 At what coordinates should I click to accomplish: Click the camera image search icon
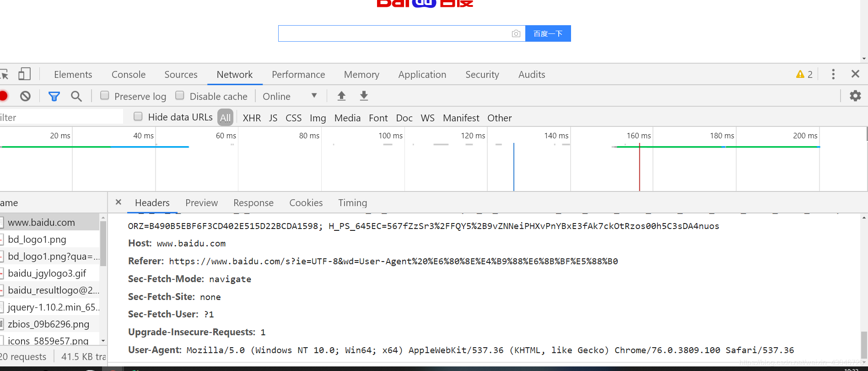tap(516, 33)
